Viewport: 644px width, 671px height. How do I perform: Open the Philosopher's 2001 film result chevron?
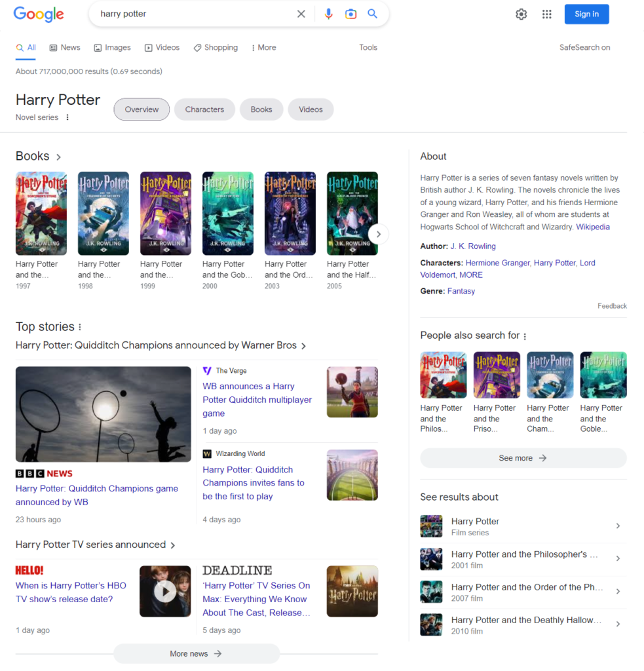[x=618, y=558]
